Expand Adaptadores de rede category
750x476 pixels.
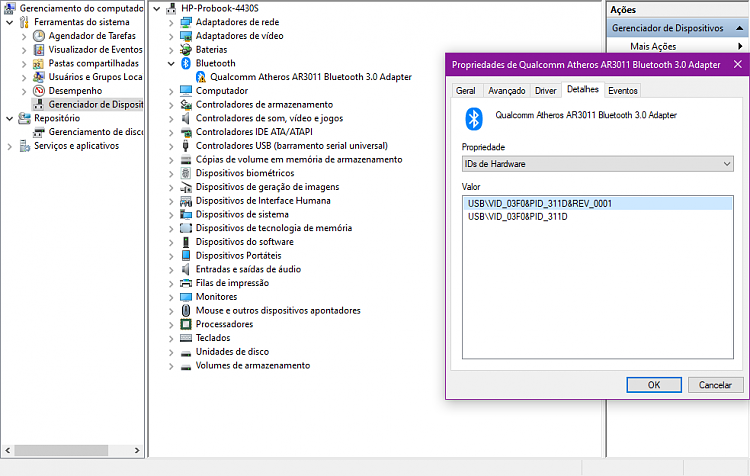coord(171,22)
